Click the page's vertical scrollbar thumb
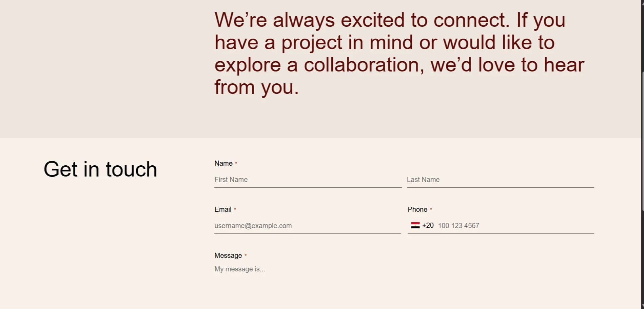This screenshot has height=309, width=644. pyautogui.click(x=642, y=141)
